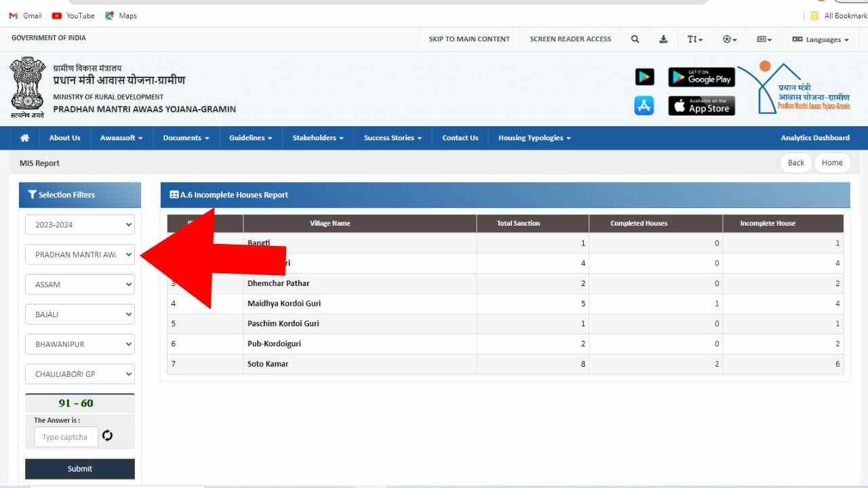Select the Dhemchar Pathar village name

pos(278,283)
